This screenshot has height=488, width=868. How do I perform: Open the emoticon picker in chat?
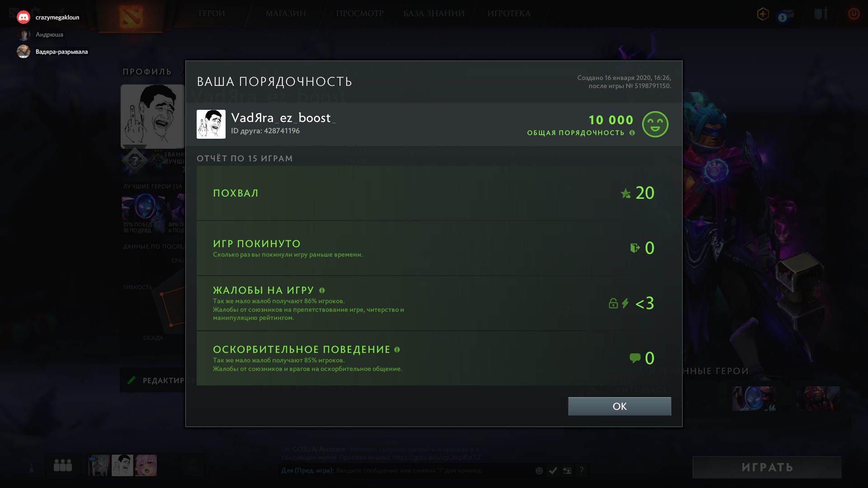pos(539,471)
